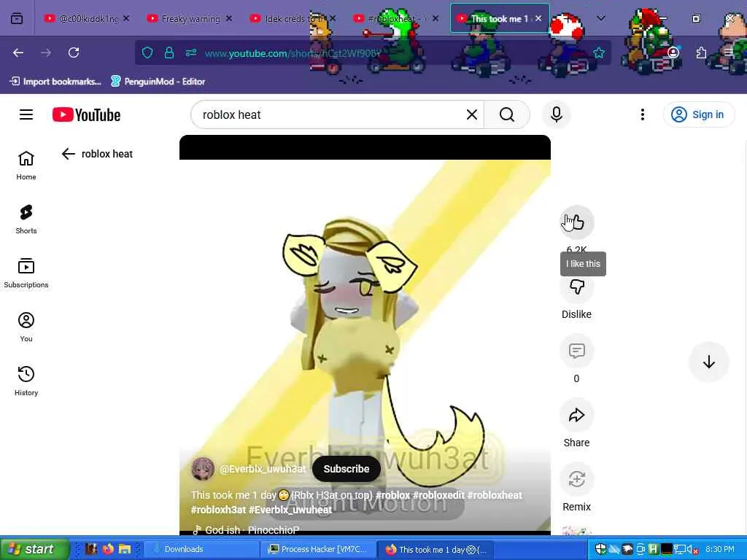Dislike this Short
Viewport: 747px width, 560px height.
pos(576,287)
